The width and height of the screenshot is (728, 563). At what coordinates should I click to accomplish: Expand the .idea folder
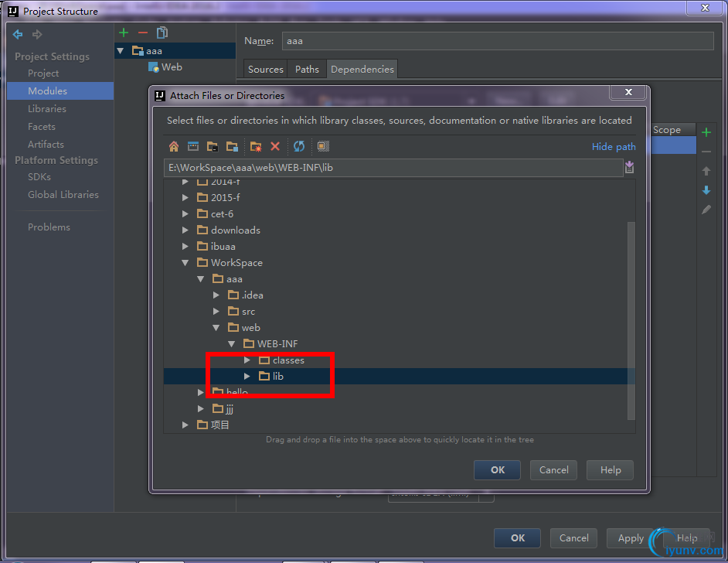click(216, 295)
